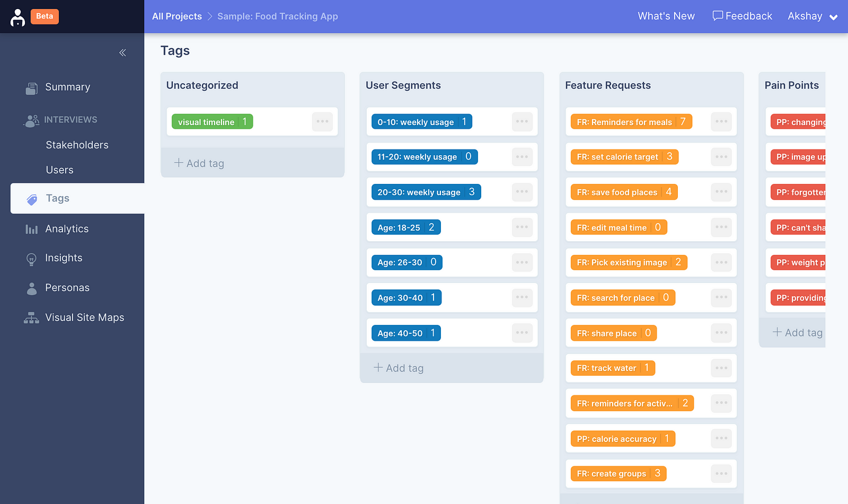
Task: Open options for 0-10: weekly usage tag
Action: (x=522, y=121)
